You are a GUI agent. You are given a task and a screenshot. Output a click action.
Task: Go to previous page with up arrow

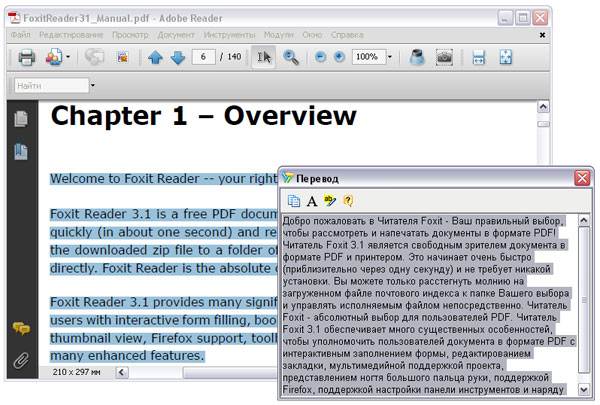click(x=155, y=57)
